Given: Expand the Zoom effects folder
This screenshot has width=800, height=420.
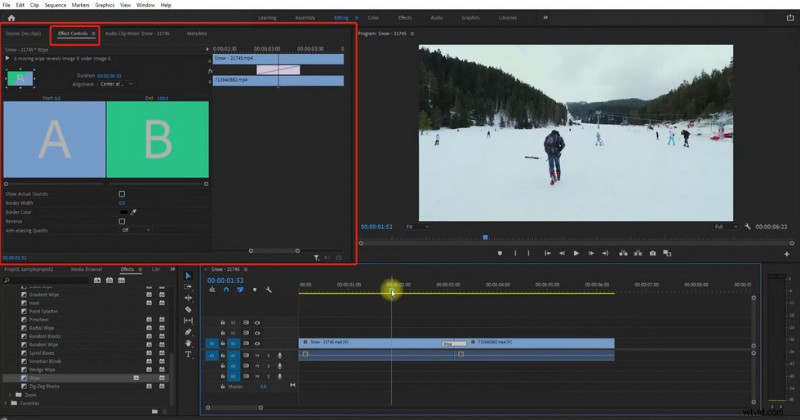Looking at the screenshot, I should click(x=10, y=395).
